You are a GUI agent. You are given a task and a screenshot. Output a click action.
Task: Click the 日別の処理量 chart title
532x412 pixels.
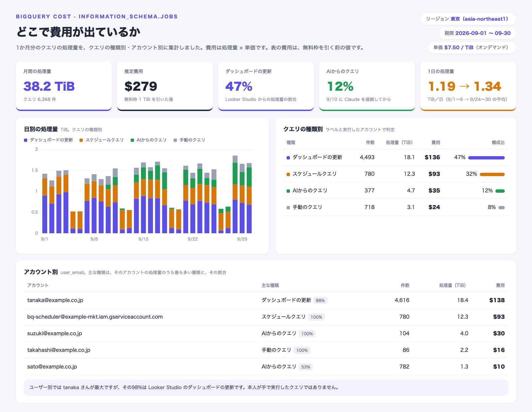pos(41,129)
